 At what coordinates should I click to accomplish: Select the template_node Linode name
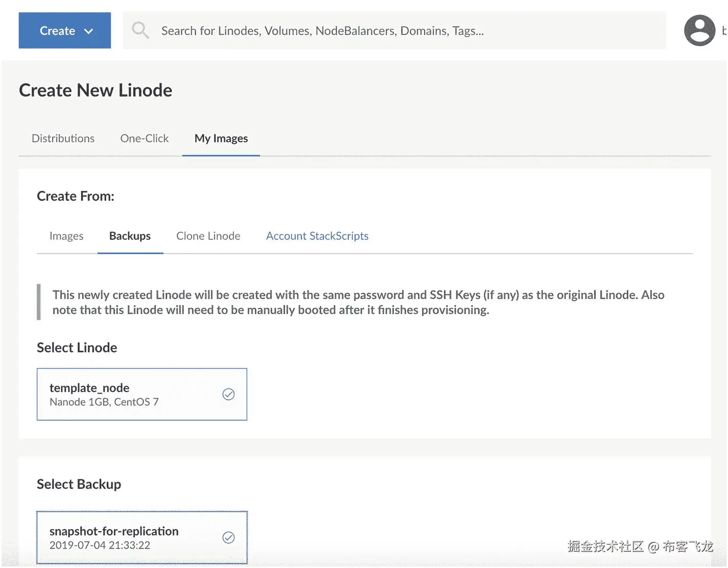(89, 388)
